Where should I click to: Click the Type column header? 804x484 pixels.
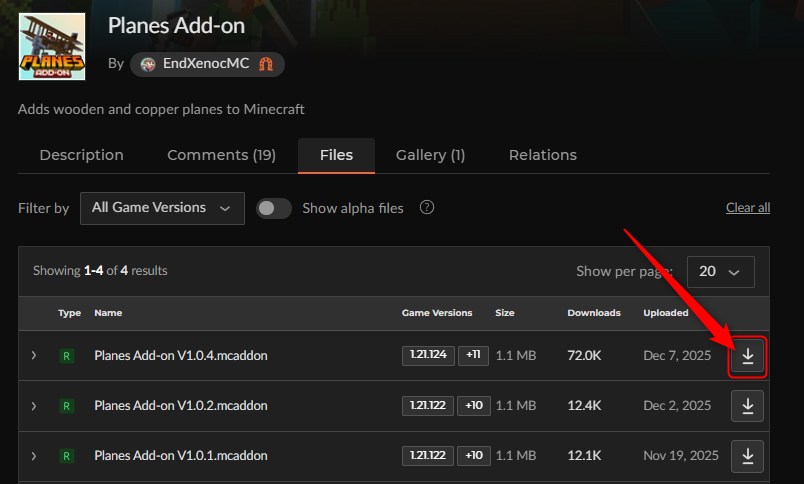pos(69,313)
